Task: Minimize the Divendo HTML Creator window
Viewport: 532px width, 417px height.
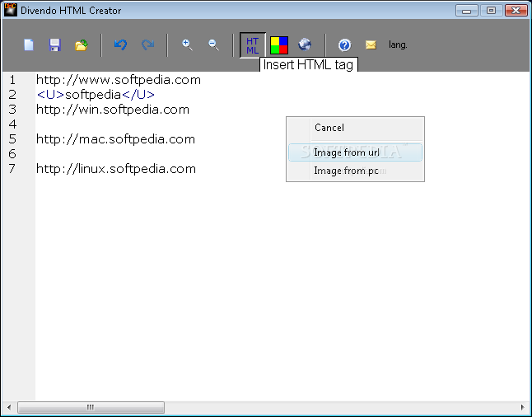Action: [x=466, y=11]
